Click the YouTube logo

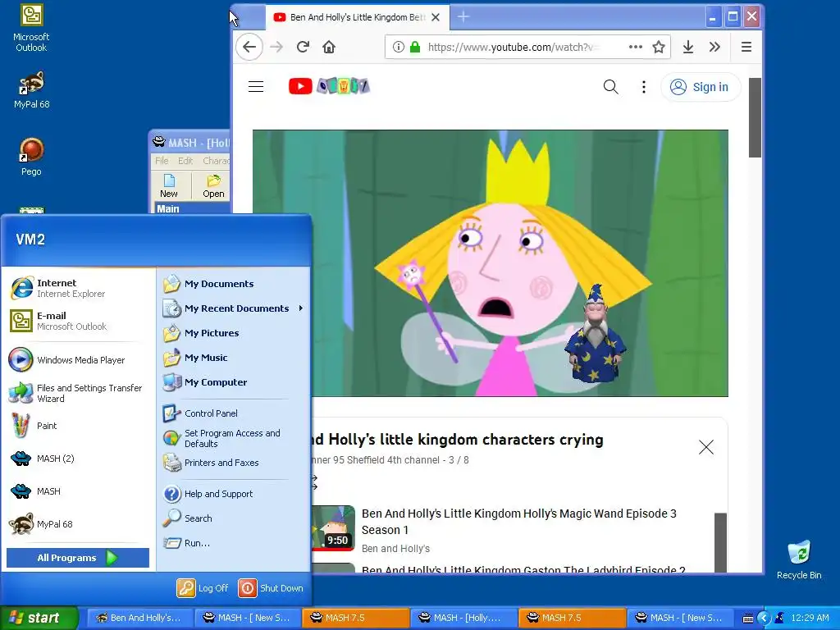click(329, 85)
